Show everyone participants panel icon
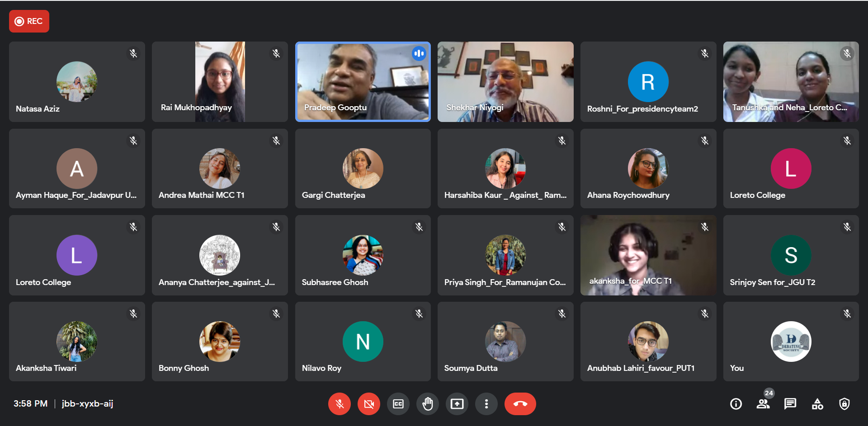 pos(763,404)
